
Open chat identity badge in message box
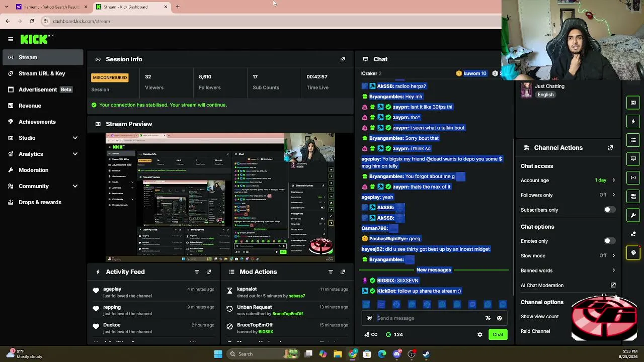coord(369,318)
